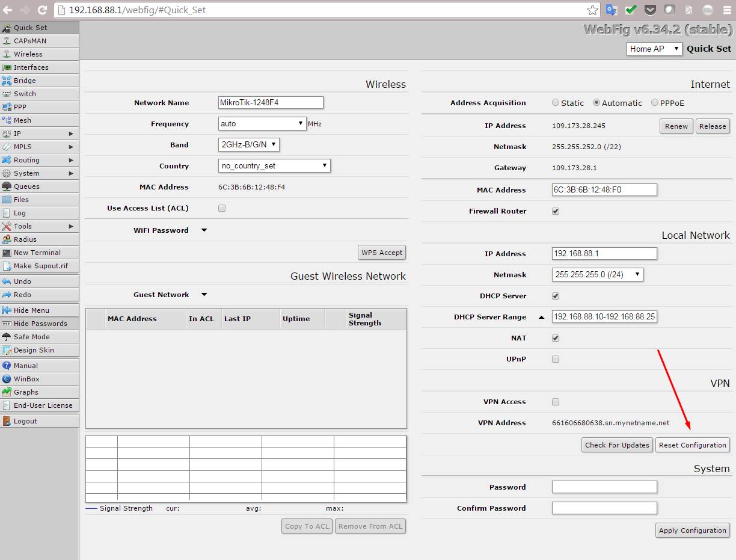Enable the UPnP checkbox
The width and height of the screenshot is (736, 560).
tap(556, 359)
